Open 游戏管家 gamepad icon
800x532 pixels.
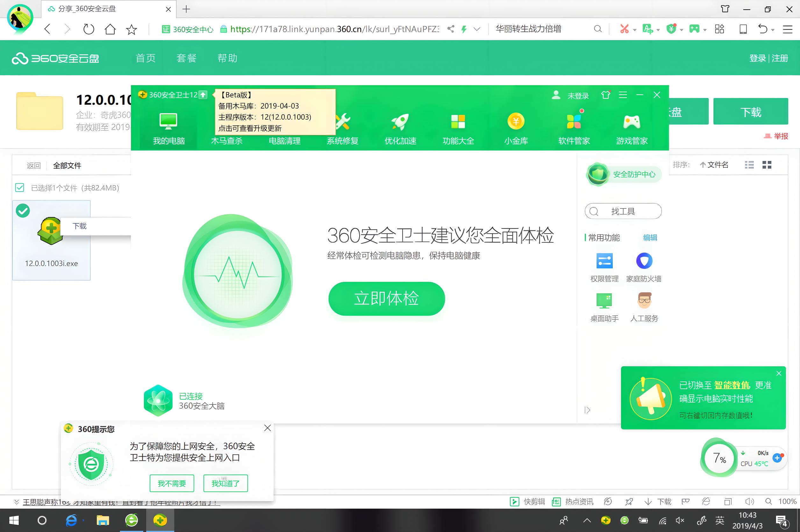(x=632, y=122)
